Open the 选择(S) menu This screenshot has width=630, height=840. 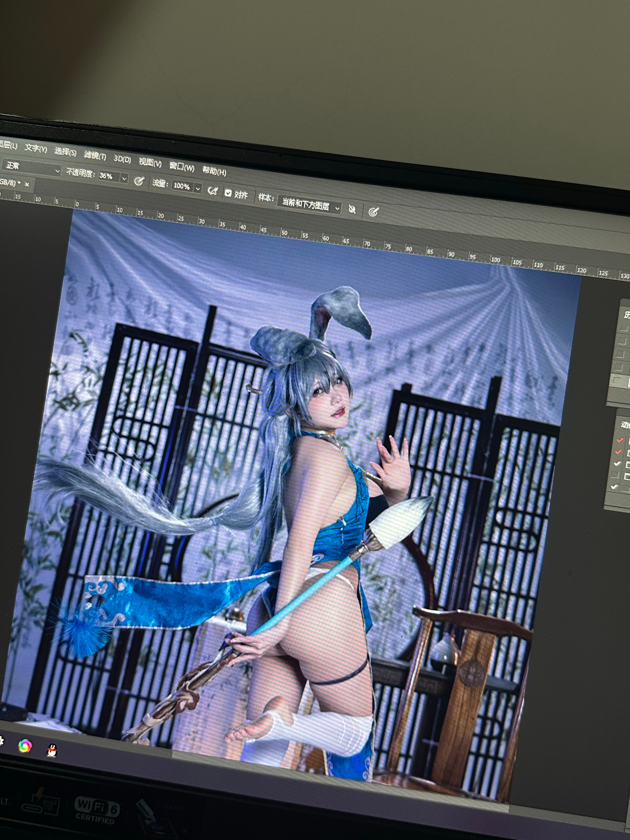[x=66, y=152]
